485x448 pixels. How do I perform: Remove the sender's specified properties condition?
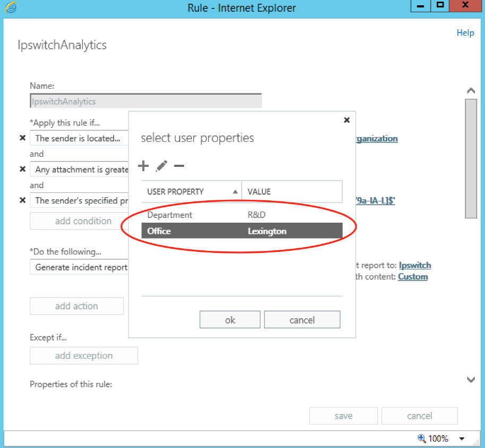[23, 200]
